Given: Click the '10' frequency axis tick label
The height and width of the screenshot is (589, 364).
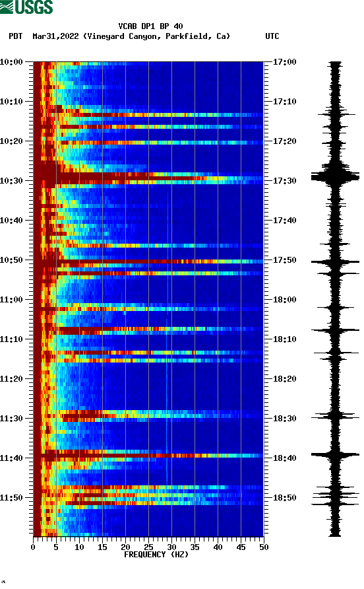Looking at the screenshot, I should click(79, 547).
